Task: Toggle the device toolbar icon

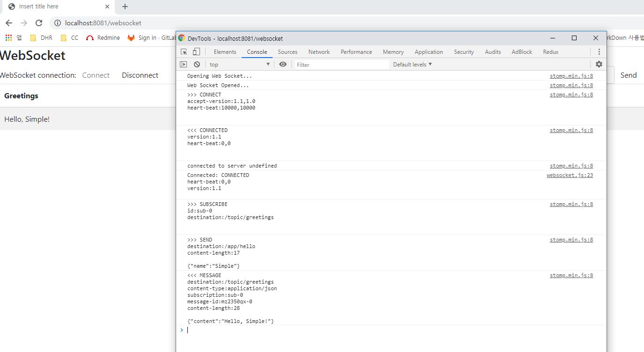Action: pyautogui.click(x=196, y=52)
